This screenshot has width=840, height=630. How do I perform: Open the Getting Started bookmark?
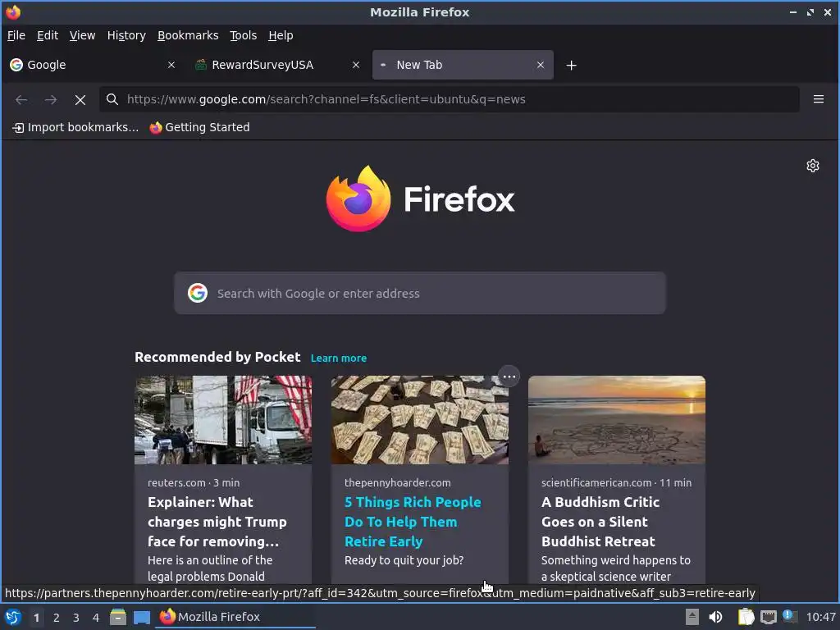tap(200, 127)
